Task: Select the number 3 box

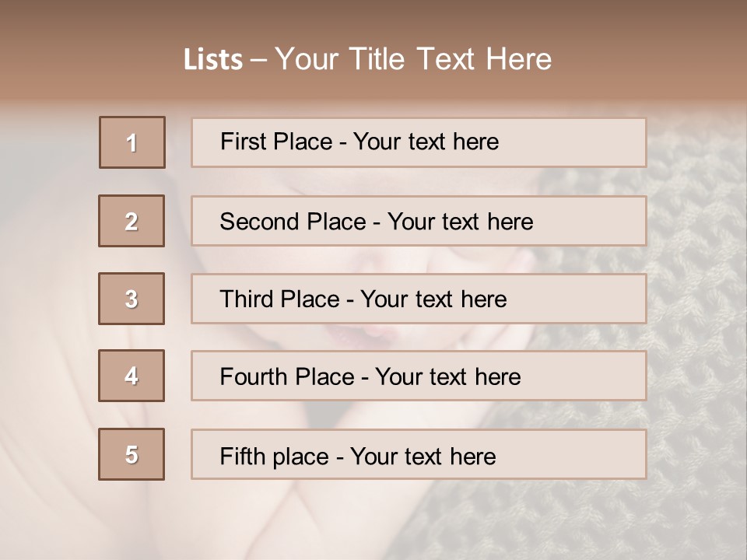Action: 132,299
